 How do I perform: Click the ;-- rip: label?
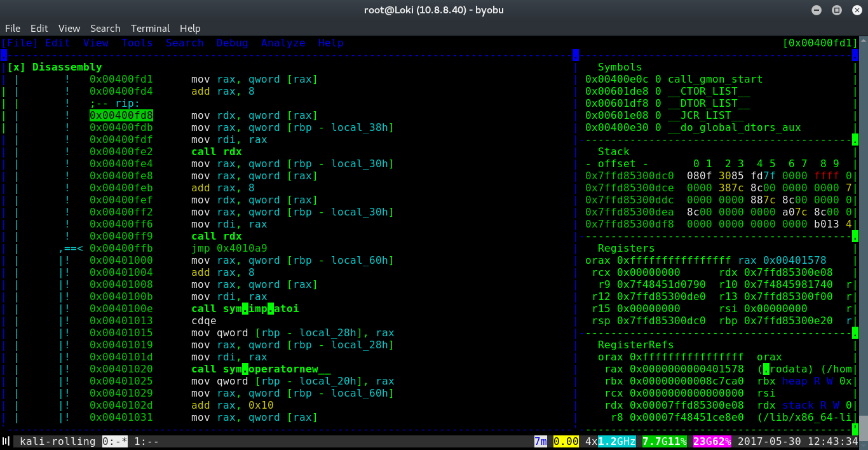115,104
